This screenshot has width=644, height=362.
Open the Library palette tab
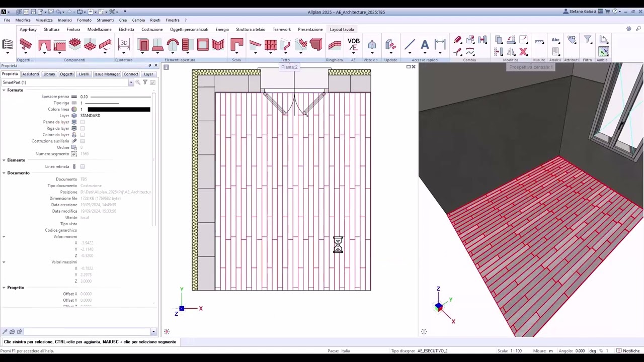[49, 74]
